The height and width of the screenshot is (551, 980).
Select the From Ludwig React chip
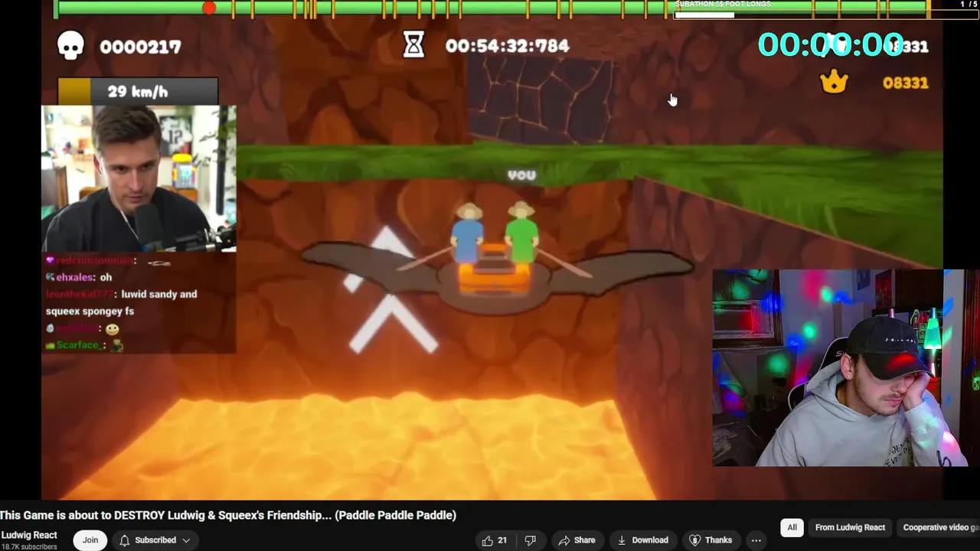[850, 527]
